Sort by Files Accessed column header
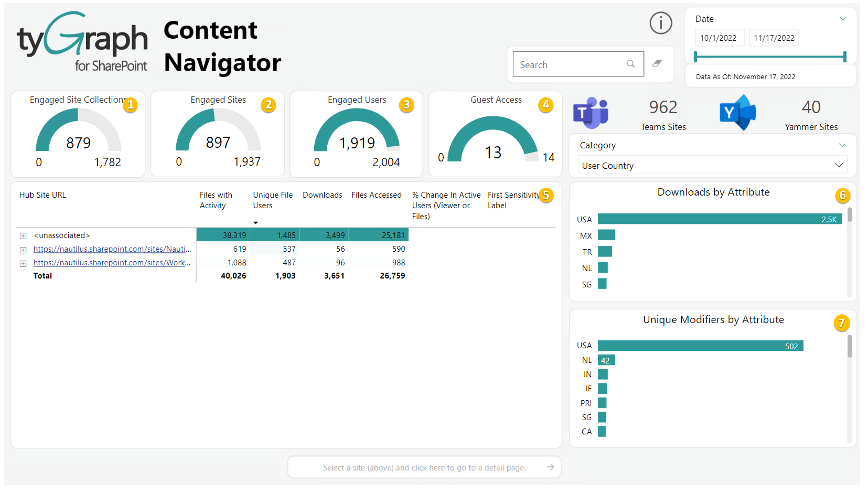Screen dimensions: 868x488 click(376, 195)
